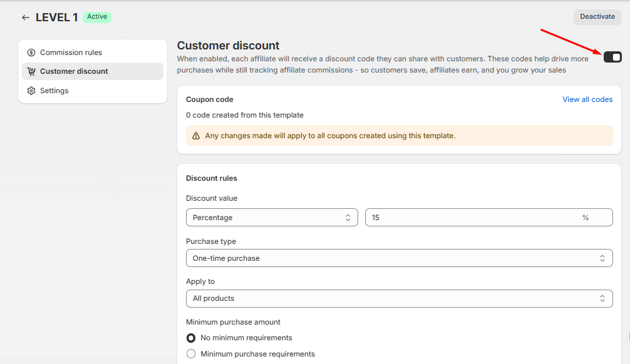
Task: Click the percent symbol in discount field
Action: point(586,218)
